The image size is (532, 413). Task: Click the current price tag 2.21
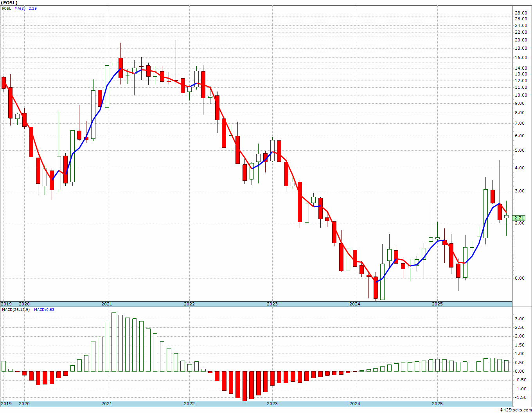519,218
